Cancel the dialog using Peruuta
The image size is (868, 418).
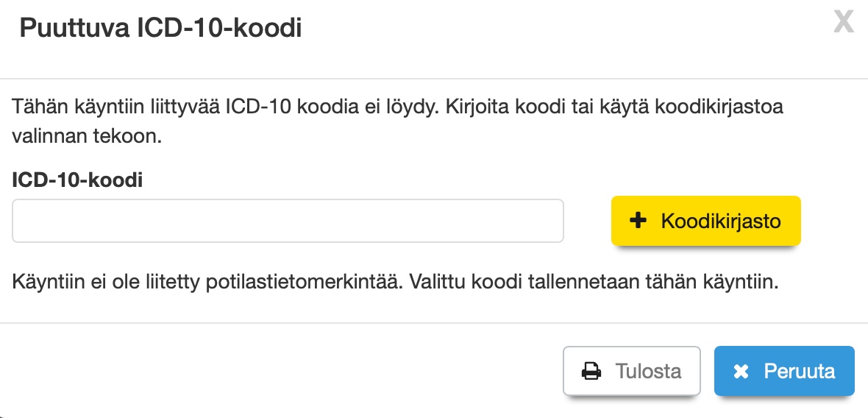point(784,372)
